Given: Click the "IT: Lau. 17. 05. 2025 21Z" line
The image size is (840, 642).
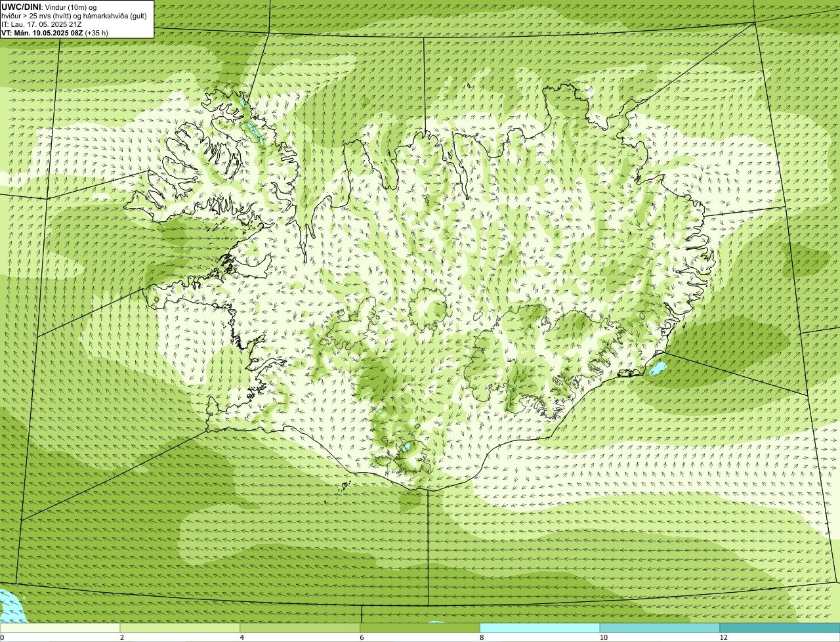Looking at the screenshot, I should pos(41,24).
